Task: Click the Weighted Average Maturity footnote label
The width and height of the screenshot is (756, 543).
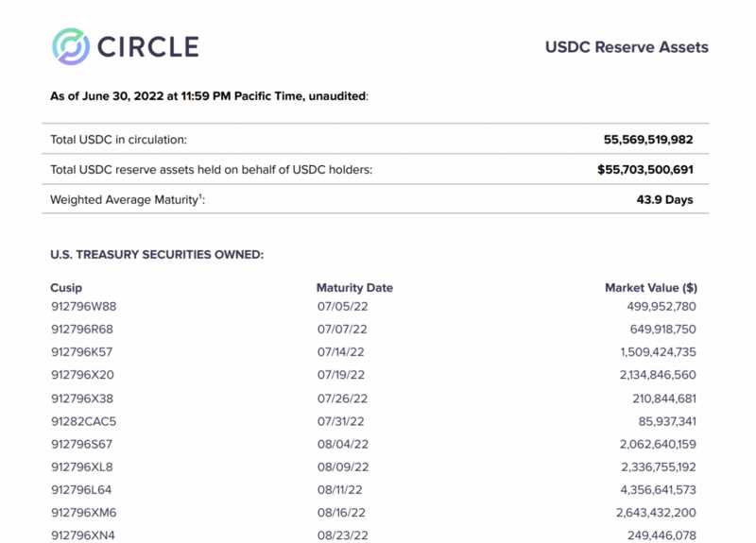Action: tap(128, 200)
